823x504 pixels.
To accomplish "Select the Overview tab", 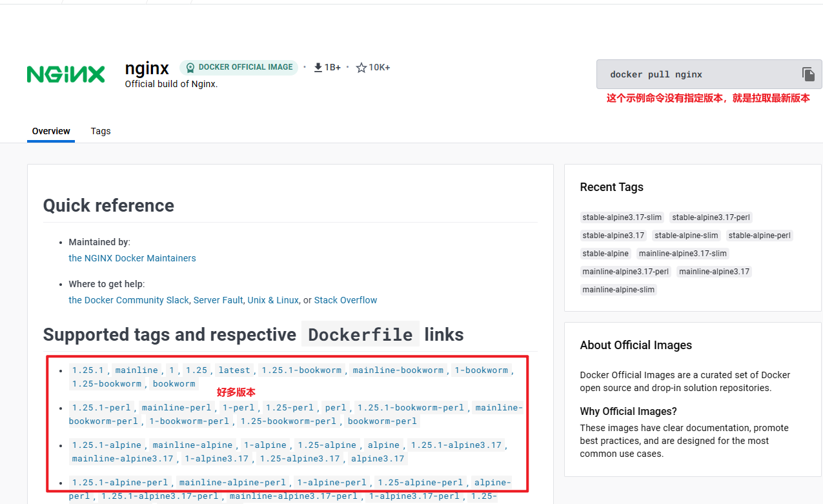I will 51,131.
